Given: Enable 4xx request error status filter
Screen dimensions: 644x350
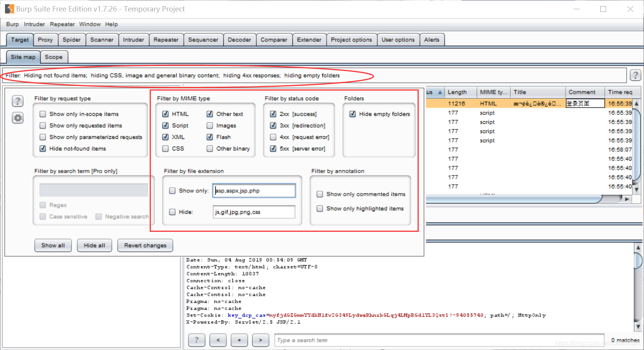Looking at the screenshot, I should tap(273, 137).
